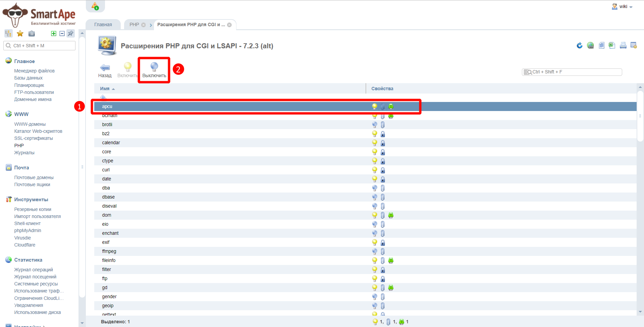This screenshot has width=644, height=327.
Task: Expand all menu sections with green plus
Action: coord(53,34)
